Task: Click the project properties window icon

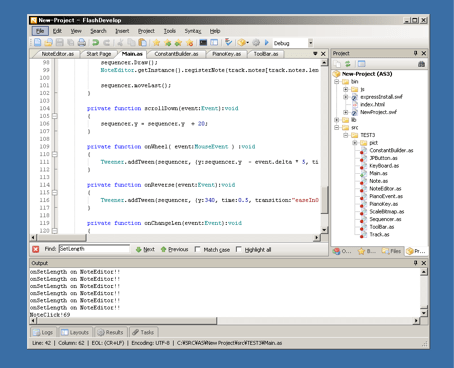Action: [x=362, y=64]
